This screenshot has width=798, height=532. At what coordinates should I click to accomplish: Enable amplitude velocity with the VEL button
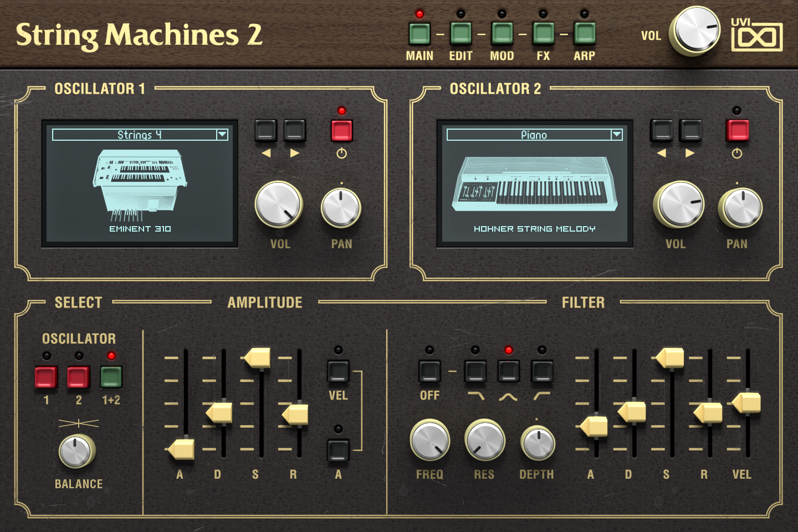[339, 371]
